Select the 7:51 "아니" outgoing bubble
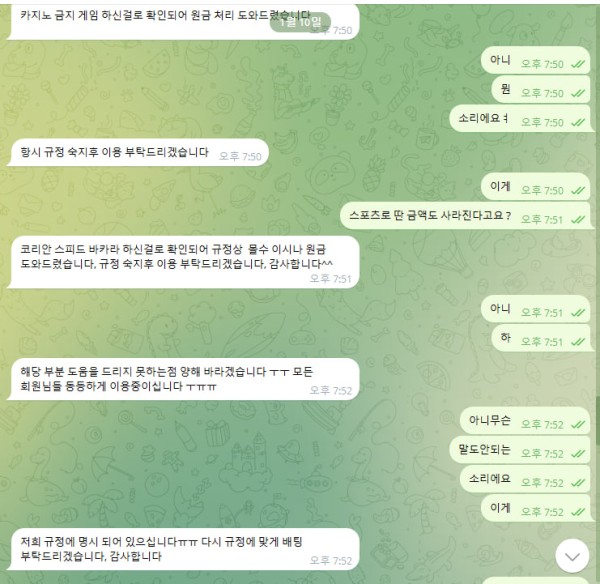Screen dimensions: 600x584 point(535,309)
